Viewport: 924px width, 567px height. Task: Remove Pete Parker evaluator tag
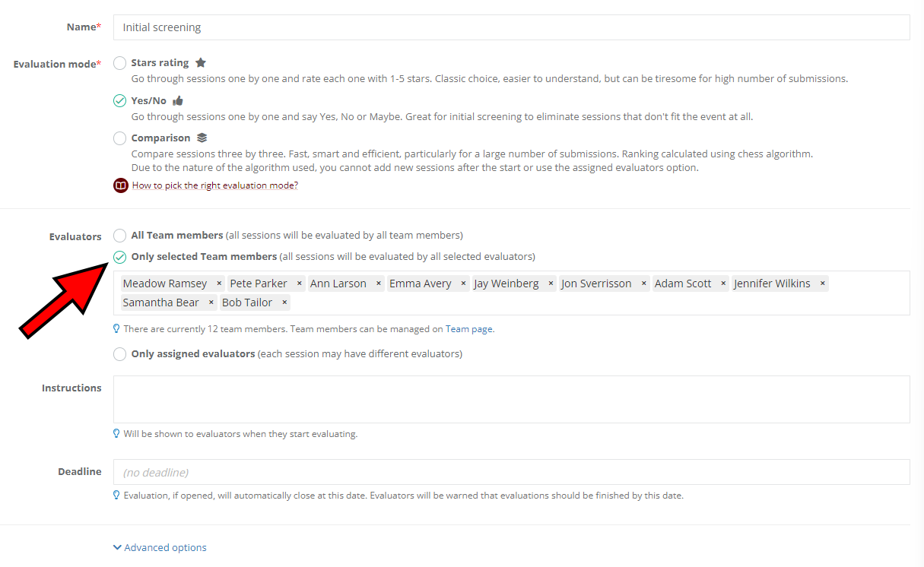point(300,283)
